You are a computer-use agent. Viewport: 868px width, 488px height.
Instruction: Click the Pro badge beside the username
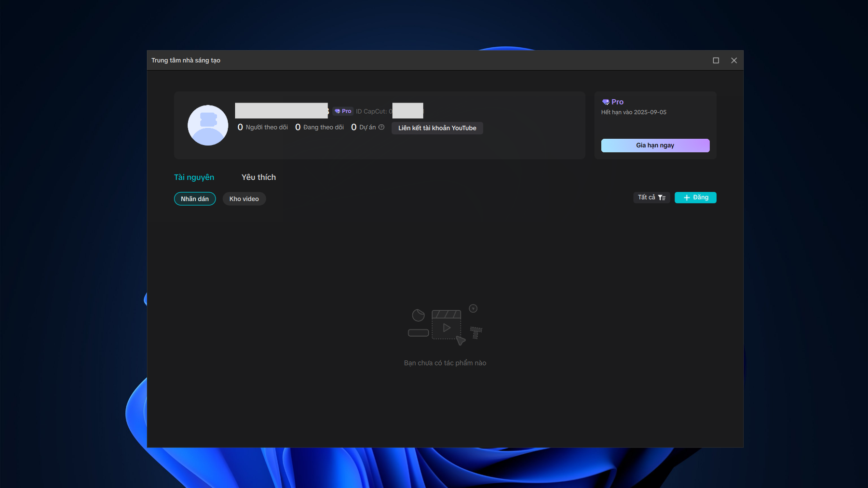(x=343, y=111)
